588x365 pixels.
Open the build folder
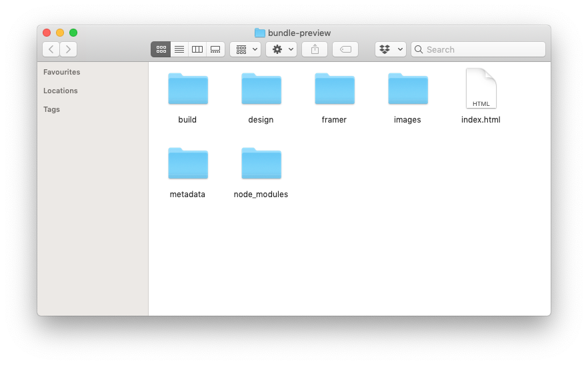tap(188, 89)
